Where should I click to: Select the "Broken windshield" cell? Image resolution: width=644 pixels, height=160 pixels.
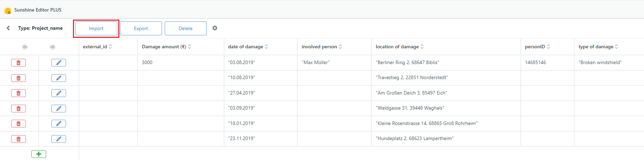coord(609,63)
